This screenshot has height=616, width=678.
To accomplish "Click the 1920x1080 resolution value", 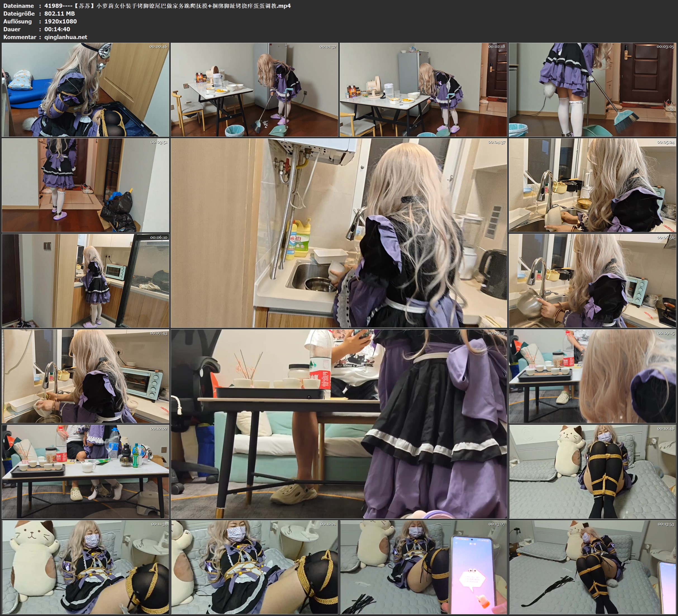I will [61, 21].
